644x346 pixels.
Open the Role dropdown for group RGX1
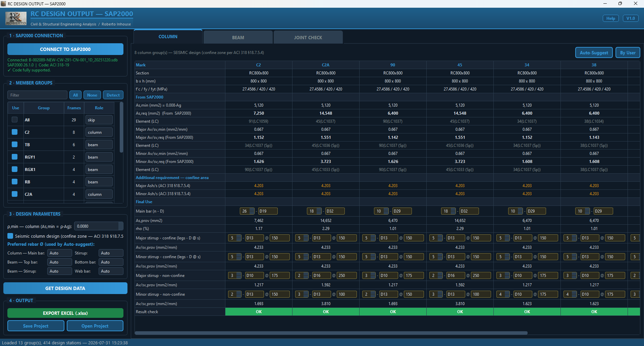click(99, 170)
